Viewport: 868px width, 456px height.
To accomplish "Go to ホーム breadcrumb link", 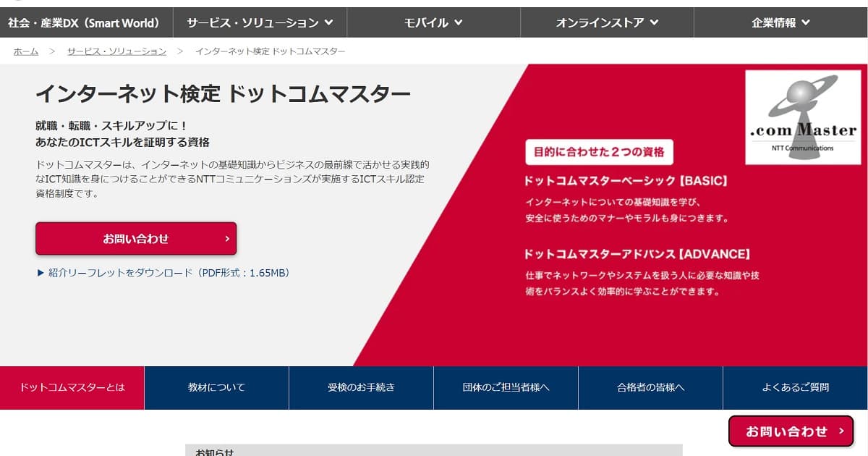I will (26, 51).
